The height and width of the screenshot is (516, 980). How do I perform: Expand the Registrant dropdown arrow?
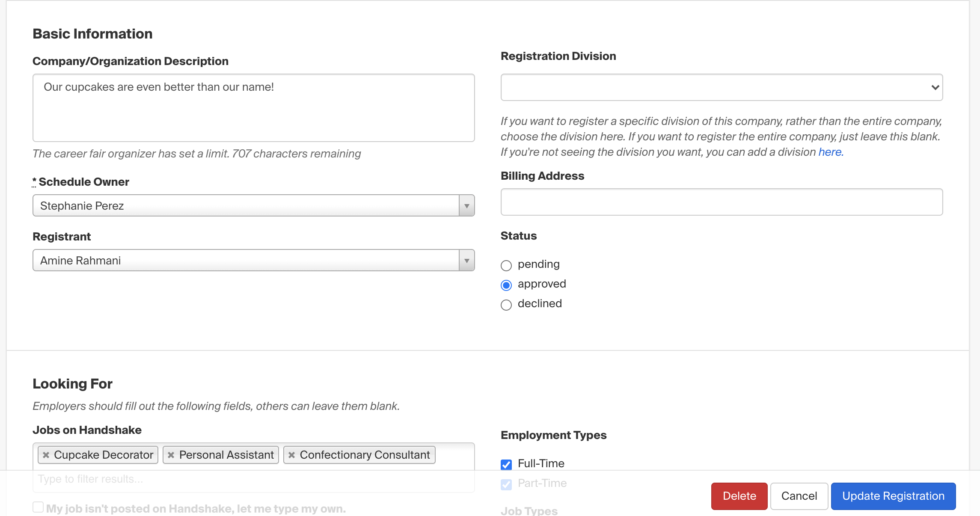tap(466, 261)
